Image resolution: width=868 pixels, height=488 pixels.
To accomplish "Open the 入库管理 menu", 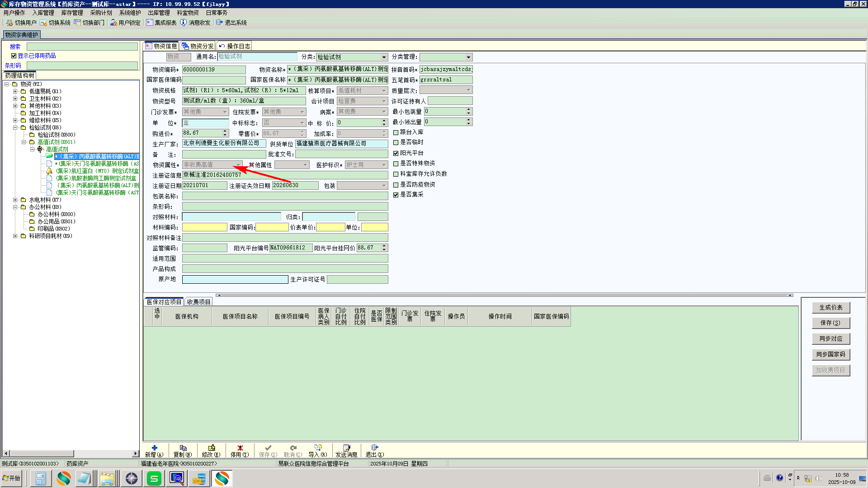I will pos(43,13).
